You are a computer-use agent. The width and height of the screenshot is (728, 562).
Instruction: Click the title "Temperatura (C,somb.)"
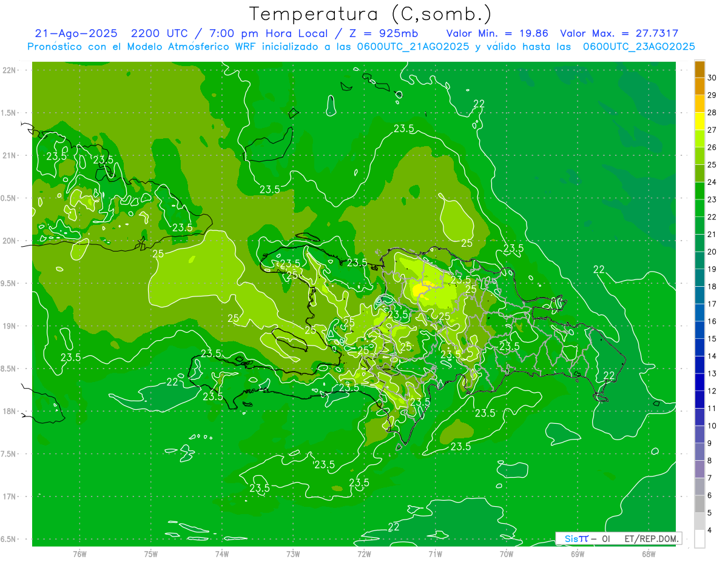(x=370, y=15)
